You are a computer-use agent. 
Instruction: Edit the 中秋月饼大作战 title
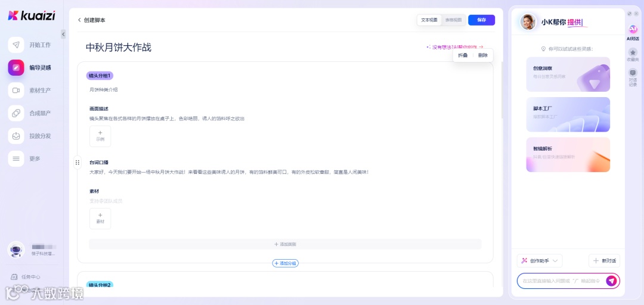click(119, 48)
